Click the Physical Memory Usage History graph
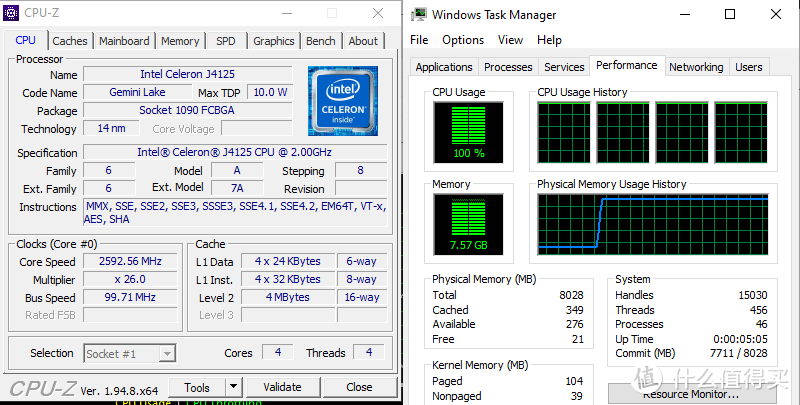 [652, 222]
